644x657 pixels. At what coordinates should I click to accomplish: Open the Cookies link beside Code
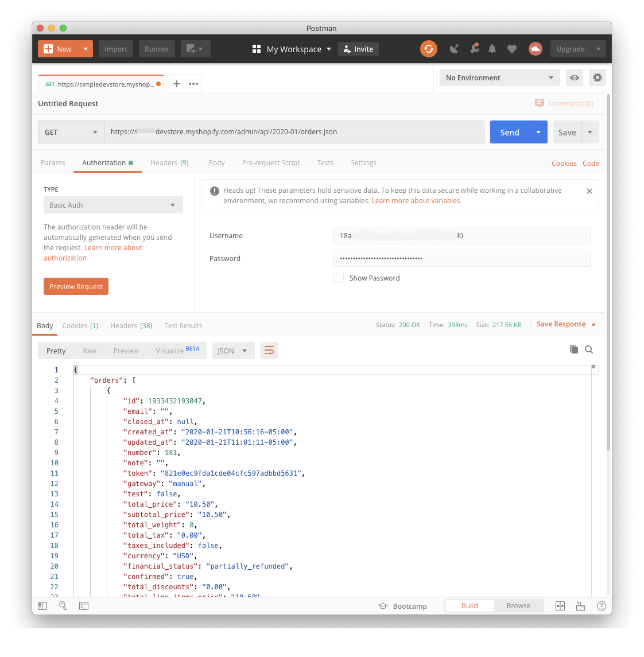pyautogui.click(x=564, y=164)
